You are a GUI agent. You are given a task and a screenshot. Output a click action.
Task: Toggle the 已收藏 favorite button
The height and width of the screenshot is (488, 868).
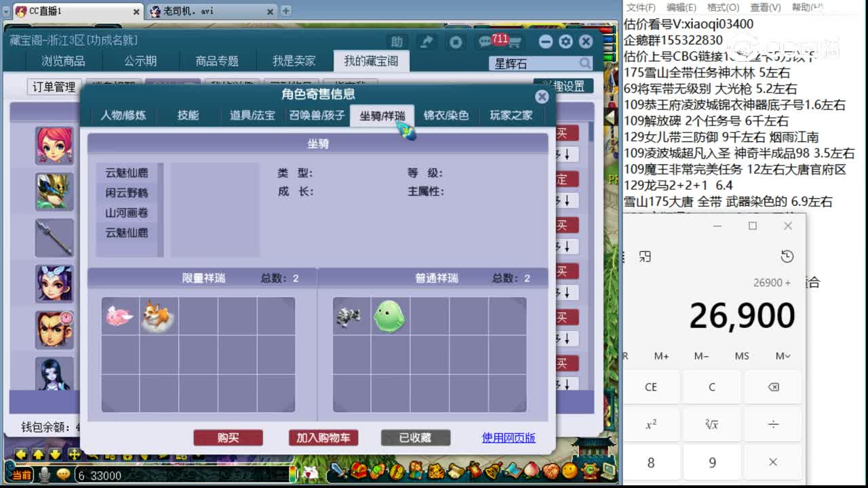(x=415, y=438)
